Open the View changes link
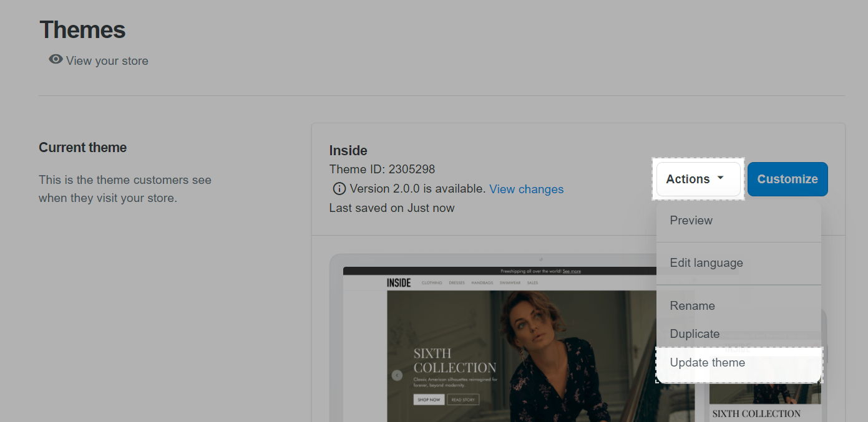This screenshot has width=868, height=422. click(x=527, y=189)
